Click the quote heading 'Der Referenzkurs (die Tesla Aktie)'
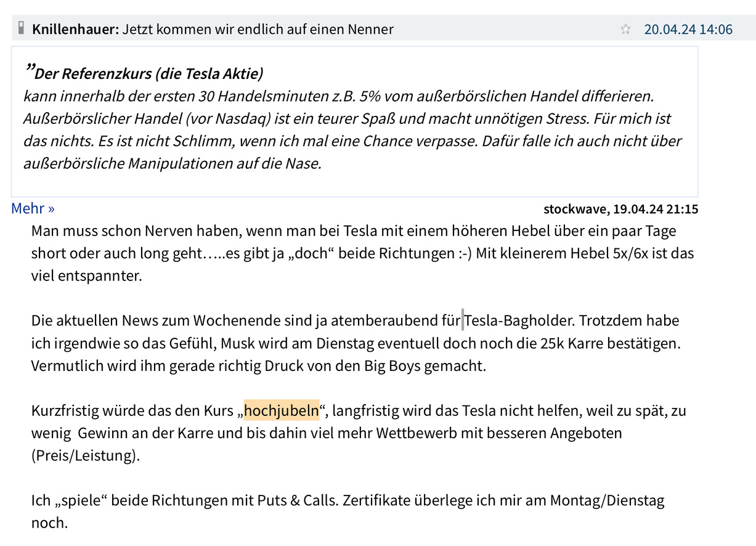Image resolution: width=756 pixels, height=546 pixels. coord(148,74)
